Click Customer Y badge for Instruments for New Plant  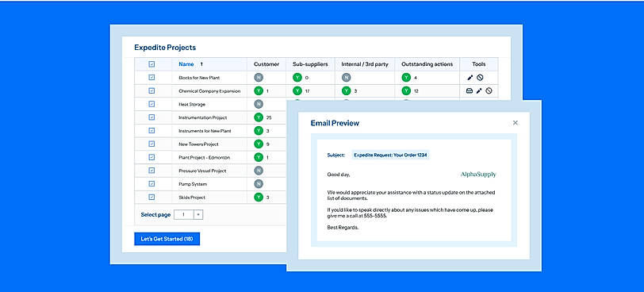pyautogui.click(x=259, y=131)
